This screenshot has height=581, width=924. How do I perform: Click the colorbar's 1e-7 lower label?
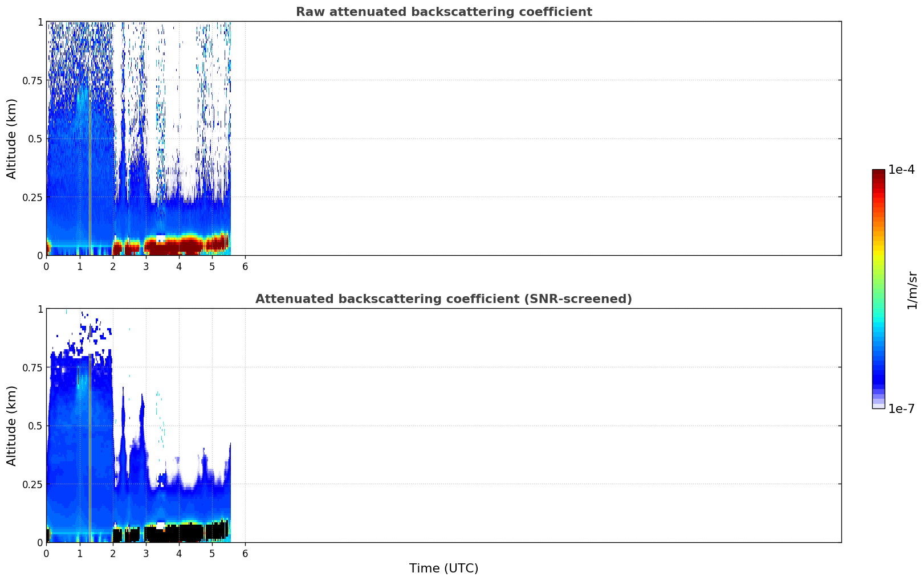pos(901,409)
